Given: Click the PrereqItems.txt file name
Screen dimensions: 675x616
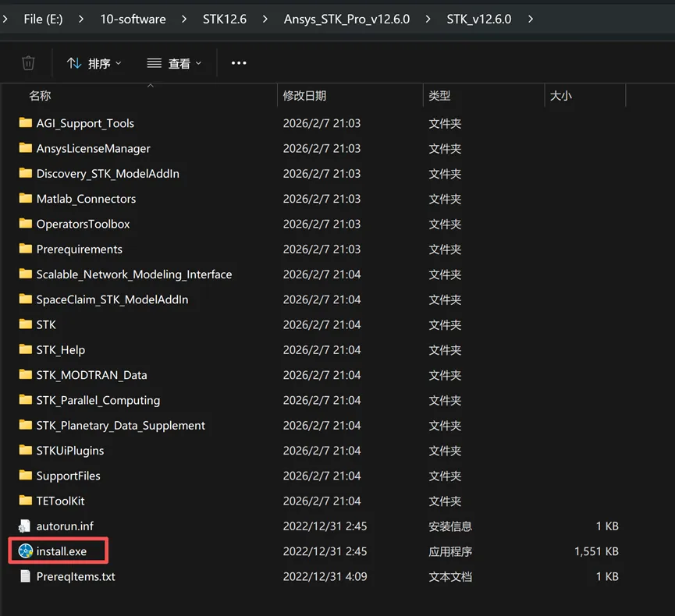Looking at the screenshot, I should (76, 576).
